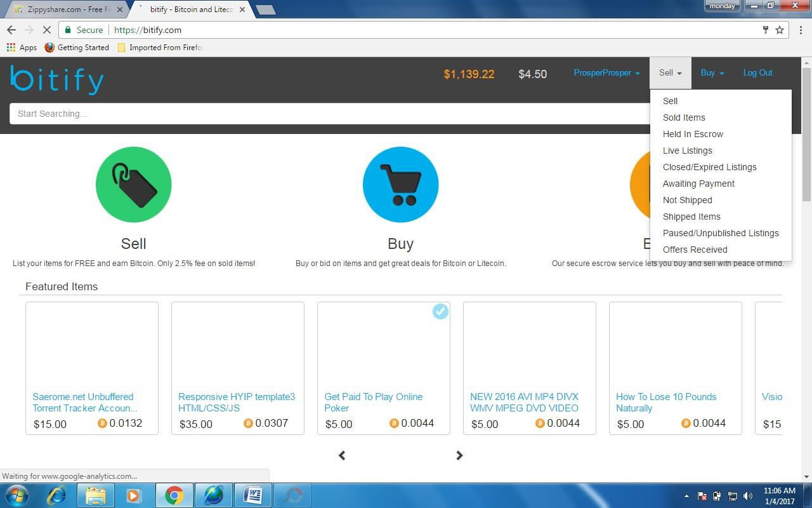Stop page loading with X button
The width and height of the screenshot is (812, 508).
click(46, 30)
